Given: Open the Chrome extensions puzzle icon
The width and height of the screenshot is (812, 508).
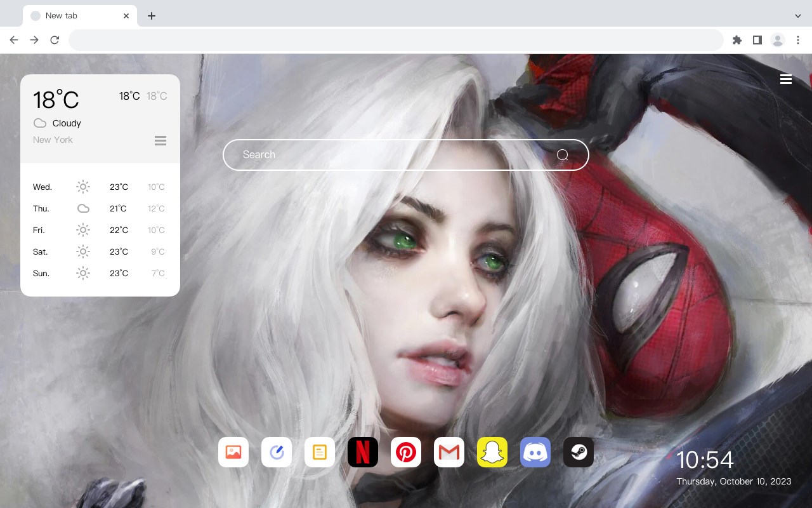Looking at the screenshot, I should pos(737,40).
